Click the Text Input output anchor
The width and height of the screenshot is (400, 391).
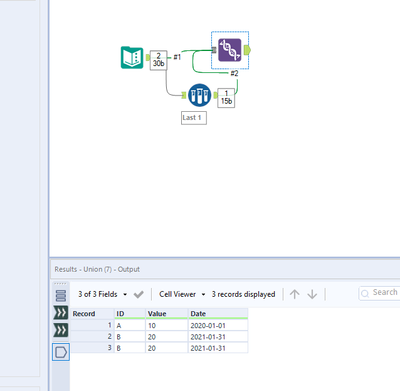click(x=148, y=58)
